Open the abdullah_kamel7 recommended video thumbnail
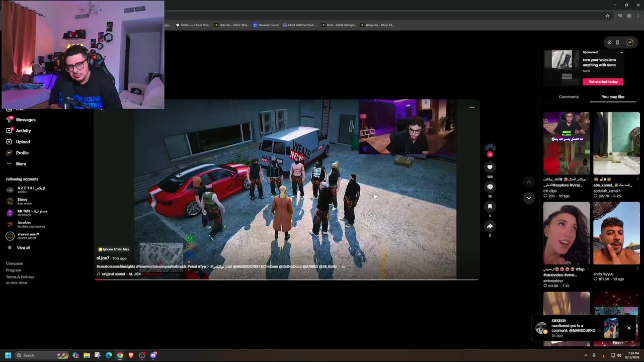 616,143
